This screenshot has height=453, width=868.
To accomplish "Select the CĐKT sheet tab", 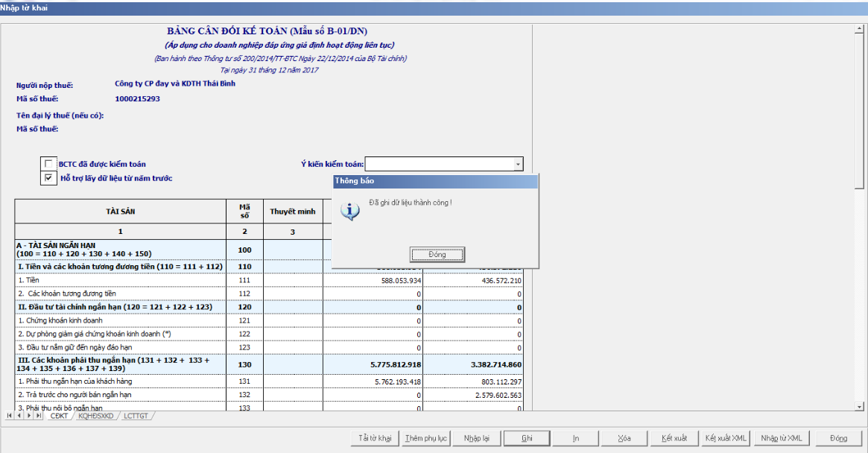I will pyautogui.click(x=57, y=416).
